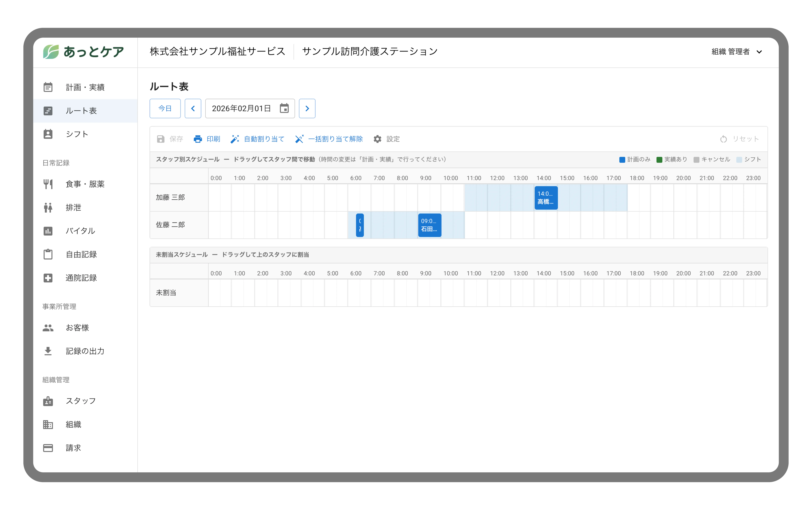Image resolution: width=812 pixels, height=510 pixels.
Task: Open the シフト sidebar page
Action: 85,134
